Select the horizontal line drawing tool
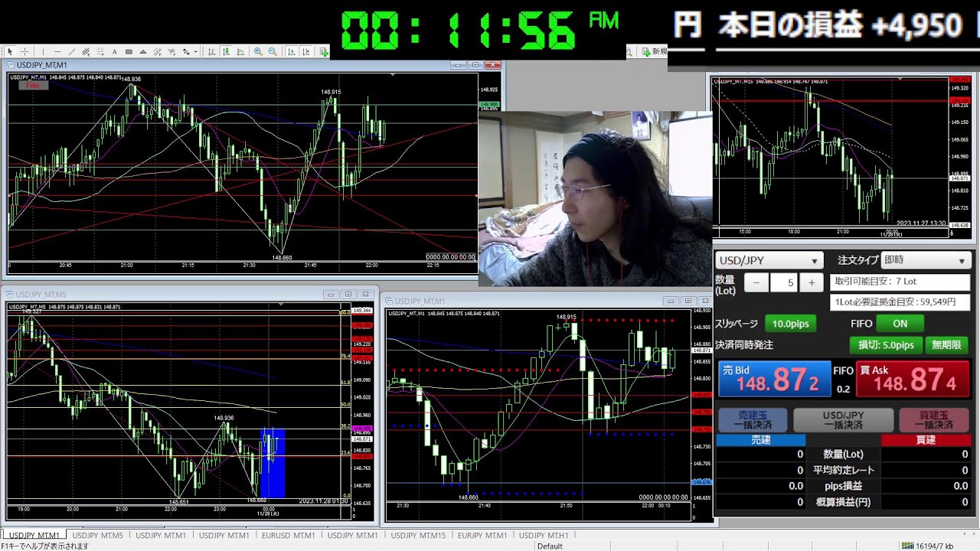Screen dimensions: 980x551 pos(57,52)
